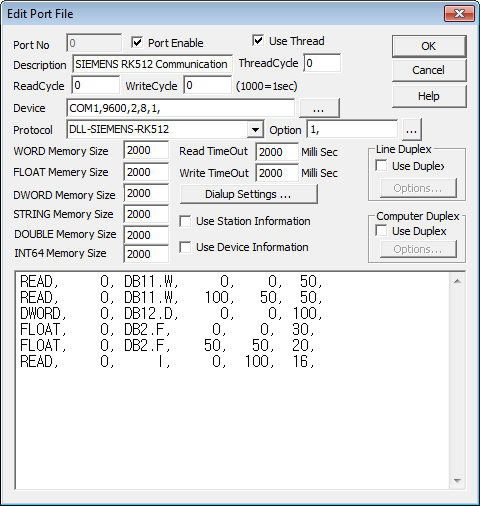Select the FLOAT DB2.F 50, 50, 20 line
The image size is (480, 506).
(167, 346)
